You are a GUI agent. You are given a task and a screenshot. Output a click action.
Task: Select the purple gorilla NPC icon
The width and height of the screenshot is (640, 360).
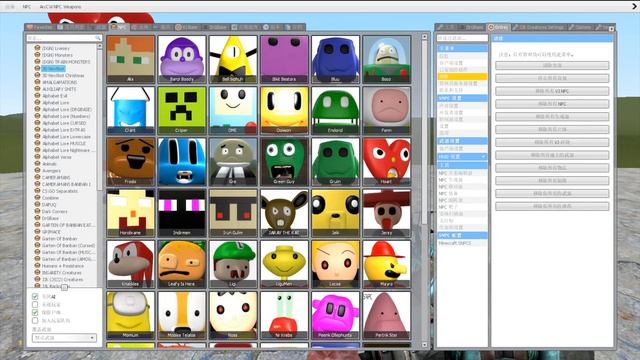(x=182, y=60)
